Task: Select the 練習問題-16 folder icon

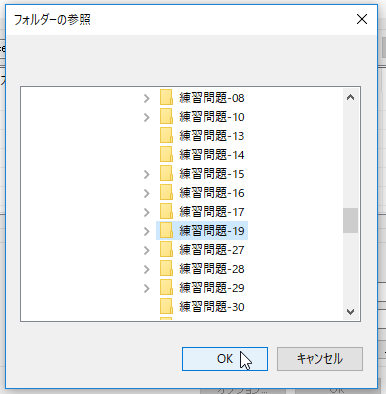Action: pyautogui.click(x=166, y=193)
